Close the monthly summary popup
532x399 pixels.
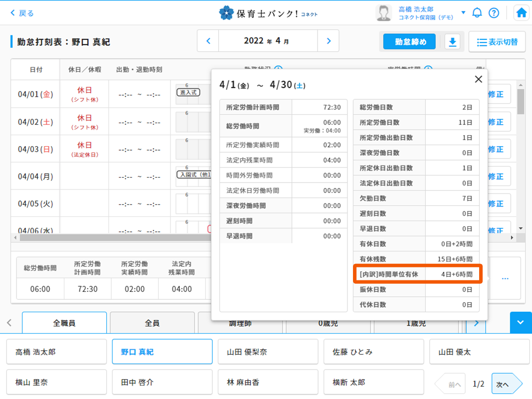coord(478,79)
